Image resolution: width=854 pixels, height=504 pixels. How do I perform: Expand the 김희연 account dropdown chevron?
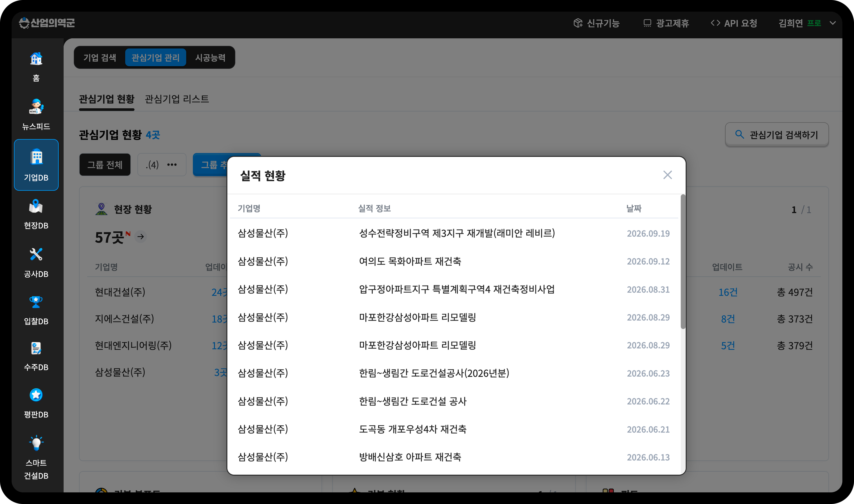832,23
